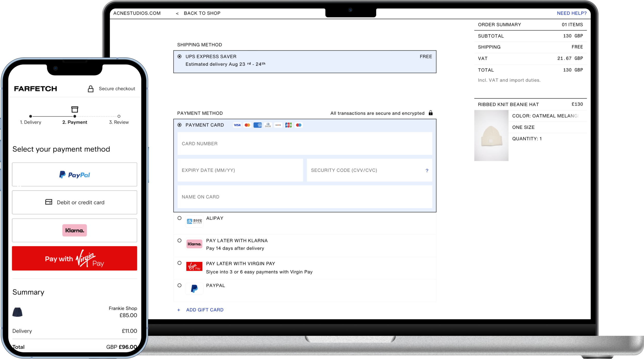Select UPS Express Saver shipping radio
This screenshot has height=359, width=644.
point(180,56)
